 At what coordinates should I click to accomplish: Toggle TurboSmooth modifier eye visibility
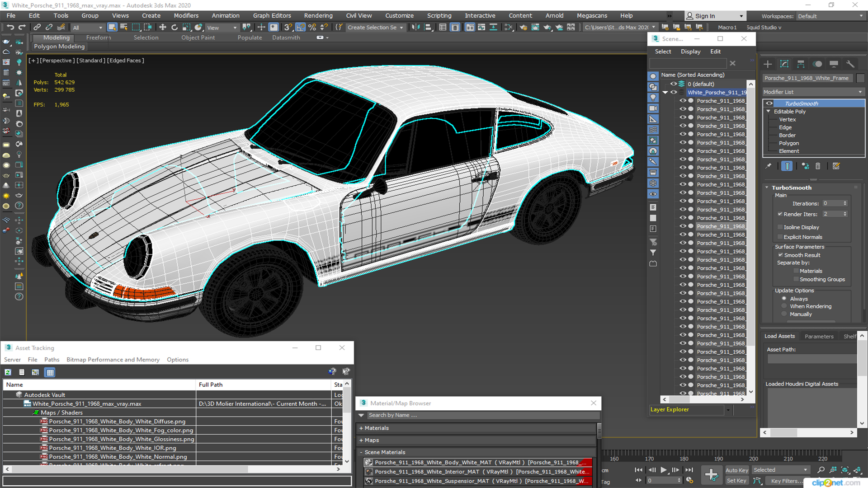pos(769,103)
